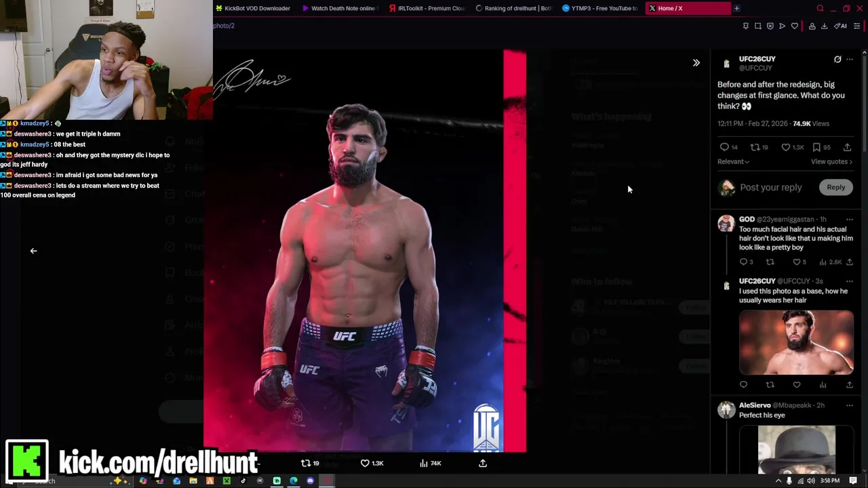Bookmark the main post with 95 bookmarks
Viewport: 868px width, 488px height.
click(821, 147)
